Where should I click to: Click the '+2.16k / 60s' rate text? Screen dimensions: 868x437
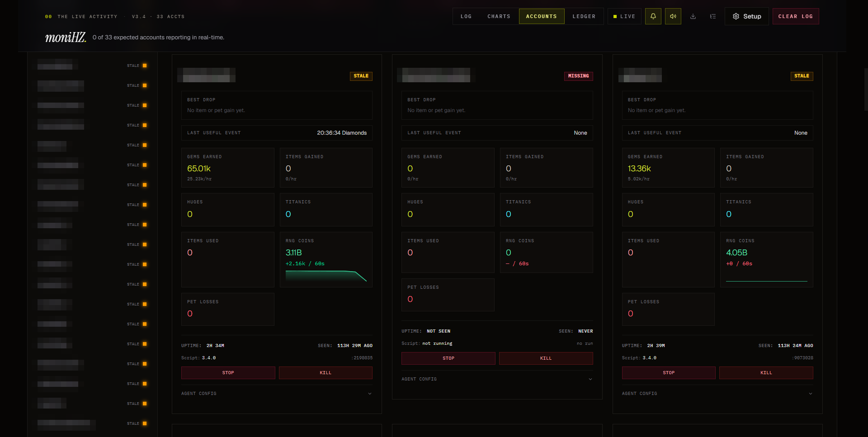pos(305,263)
